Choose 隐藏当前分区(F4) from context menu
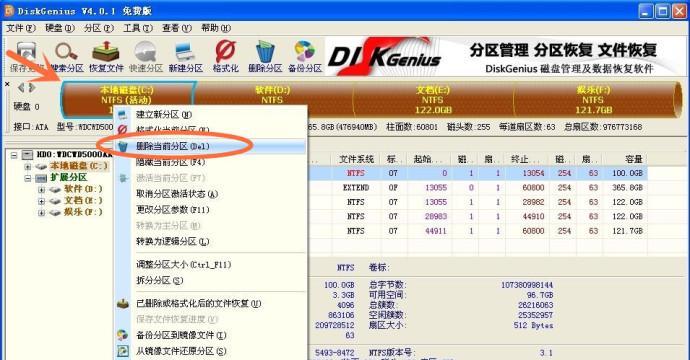The image size is (690, 360). 210,162
